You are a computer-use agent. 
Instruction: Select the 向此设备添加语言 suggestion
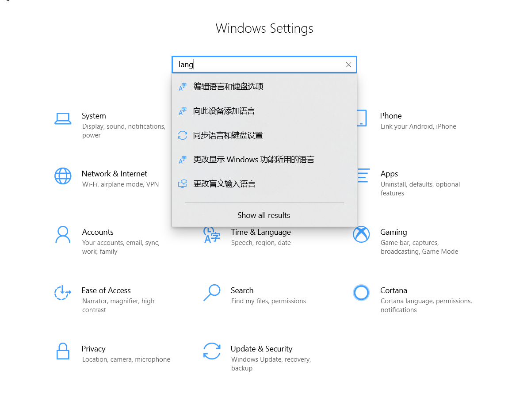(x=264, y=111)
